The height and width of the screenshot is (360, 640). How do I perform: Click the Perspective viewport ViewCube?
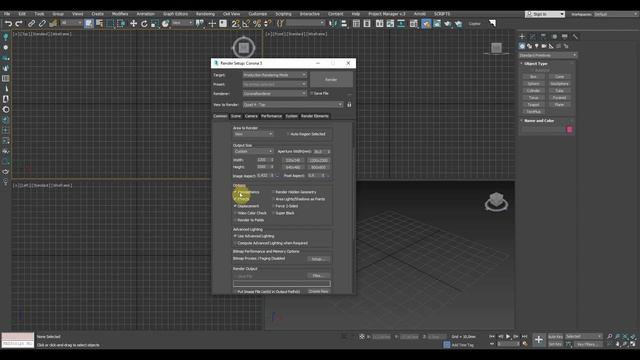pyautogui.click(x=496, y=201)
